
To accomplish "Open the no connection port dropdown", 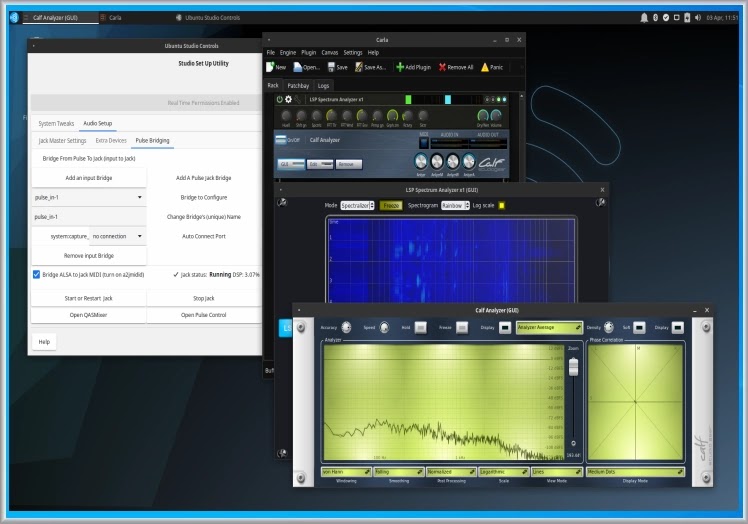I will tap(117, 236).
